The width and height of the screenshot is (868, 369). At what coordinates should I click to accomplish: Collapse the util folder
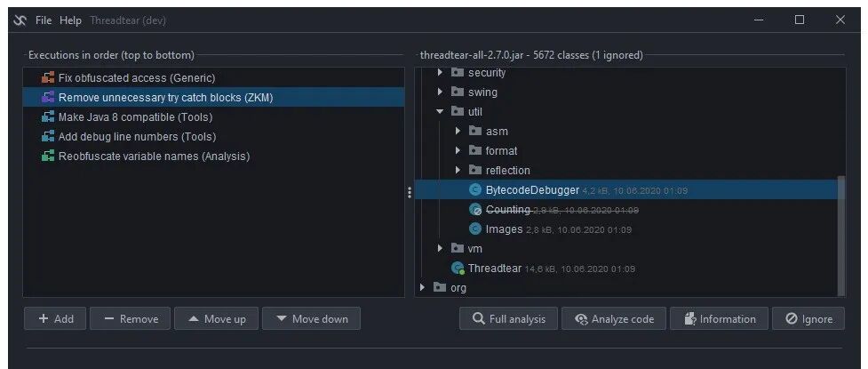[x=440, y=111]
